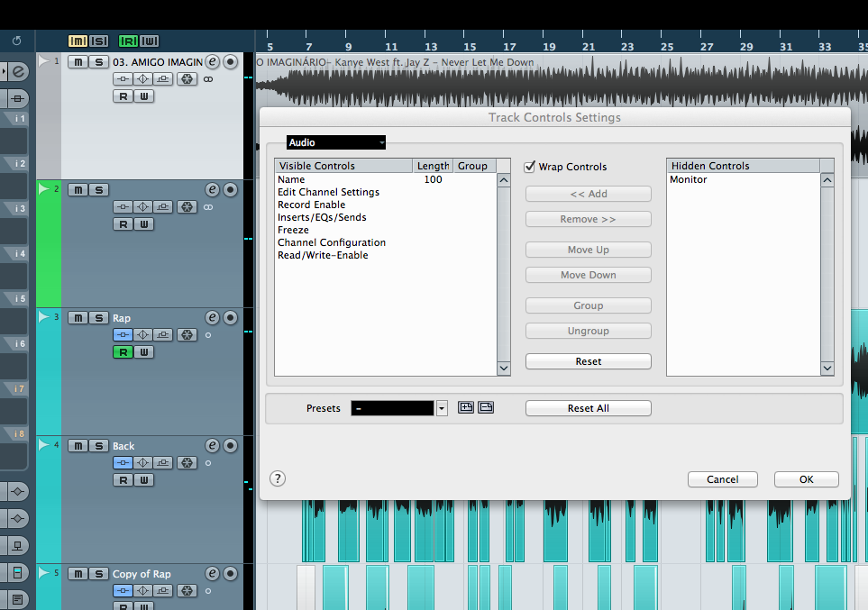Uncheck the Wrap Controls checkbox
This screenshot has width=868, height=610.
click(x=530, y=167)
